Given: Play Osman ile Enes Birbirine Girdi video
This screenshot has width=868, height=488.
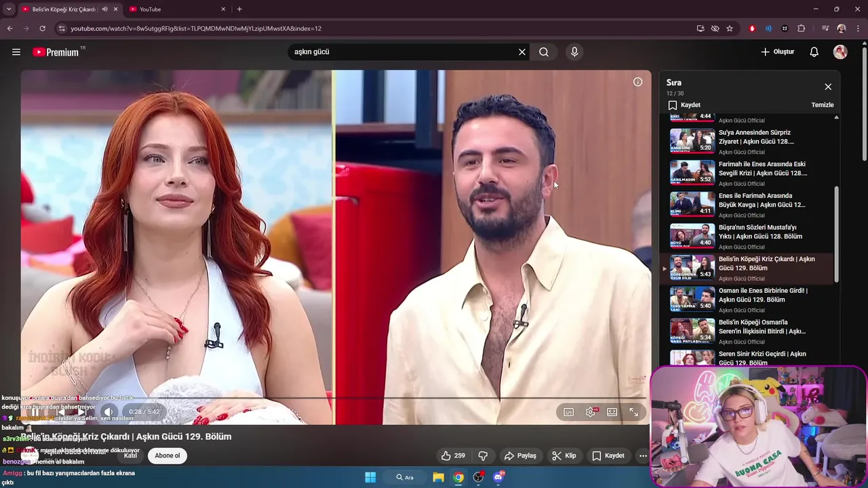Looking at the screenshot, I should click(x=751, y=300).
